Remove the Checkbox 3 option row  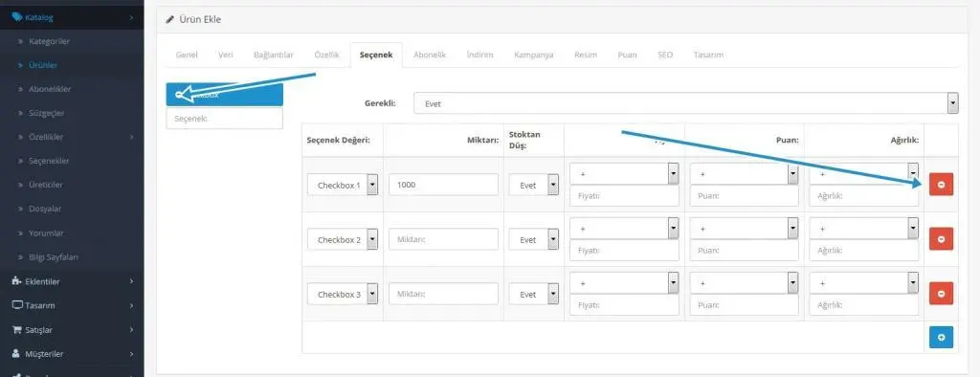941,293
